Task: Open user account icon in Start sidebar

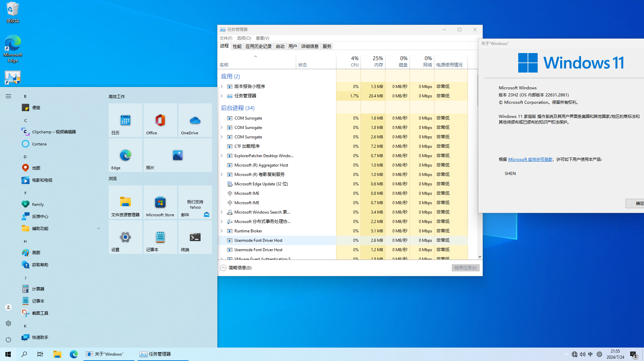Action: point(8,307)
